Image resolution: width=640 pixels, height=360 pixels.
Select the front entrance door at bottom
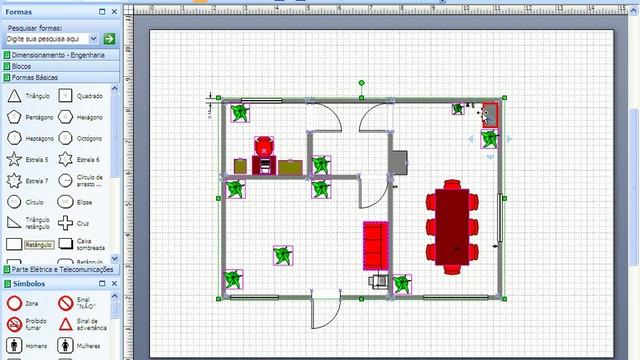(326, 312)
